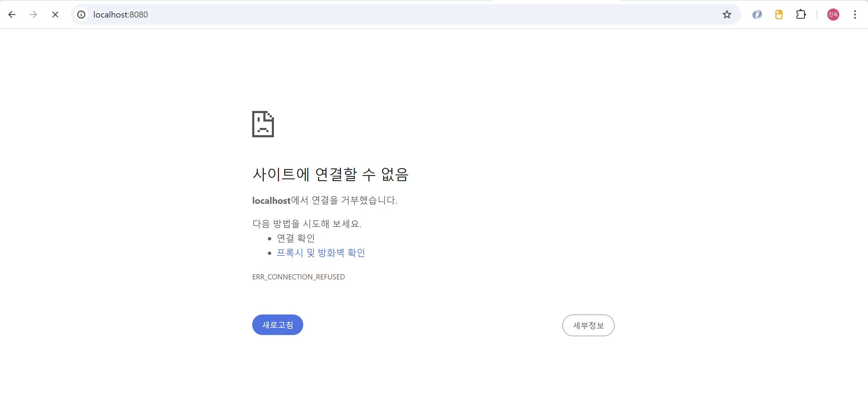868x394 pixels.
Task: Open the 진욱 profile avatar
Action: point(833,15)
